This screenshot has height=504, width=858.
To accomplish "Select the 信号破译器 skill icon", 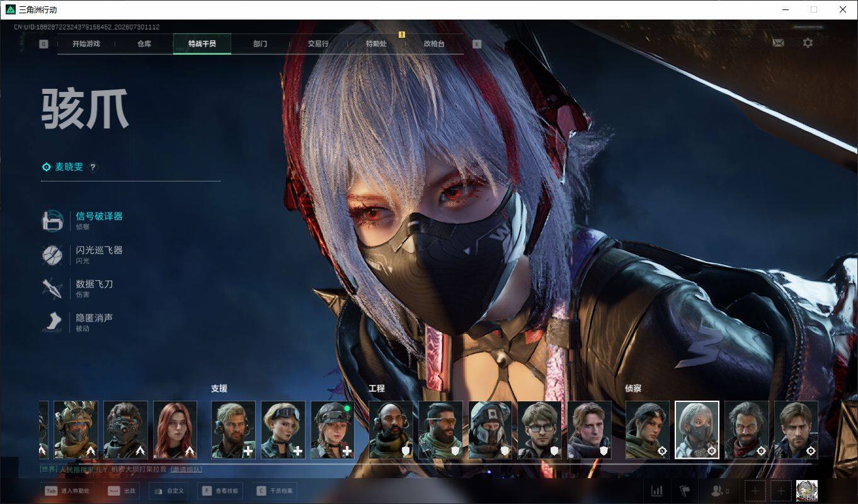I will pos(52,220).
